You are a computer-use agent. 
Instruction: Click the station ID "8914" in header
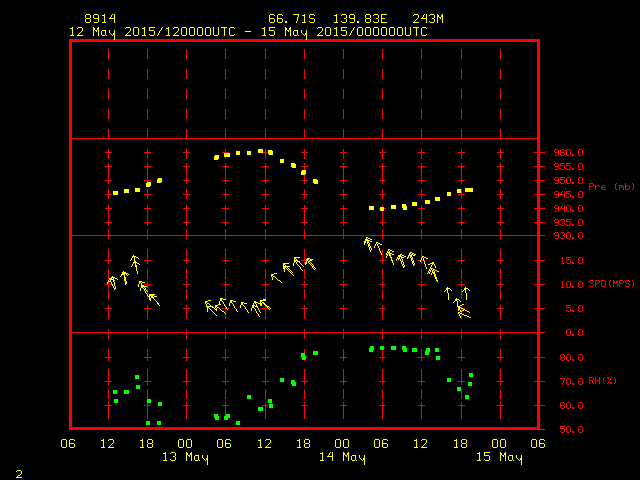pyautogui.click(x=100, y=19)
